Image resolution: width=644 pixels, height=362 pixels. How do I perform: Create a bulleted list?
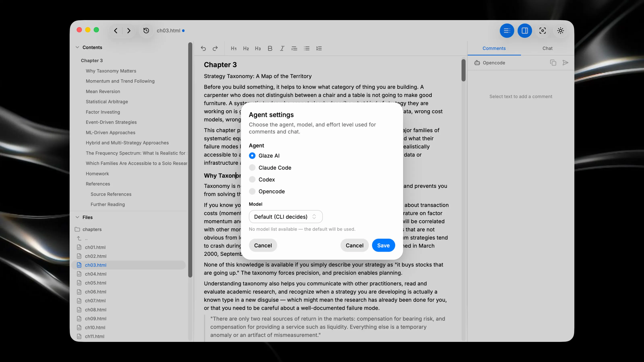[x=307, y=48]
